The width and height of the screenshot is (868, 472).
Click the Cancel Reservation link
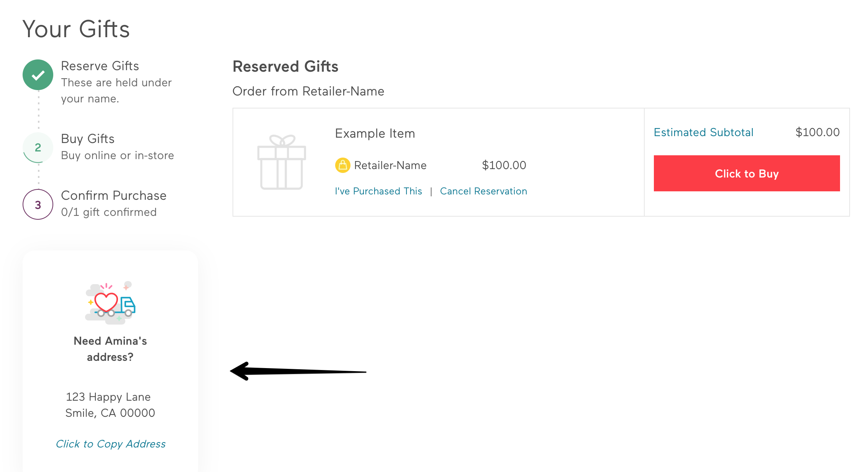483,191
